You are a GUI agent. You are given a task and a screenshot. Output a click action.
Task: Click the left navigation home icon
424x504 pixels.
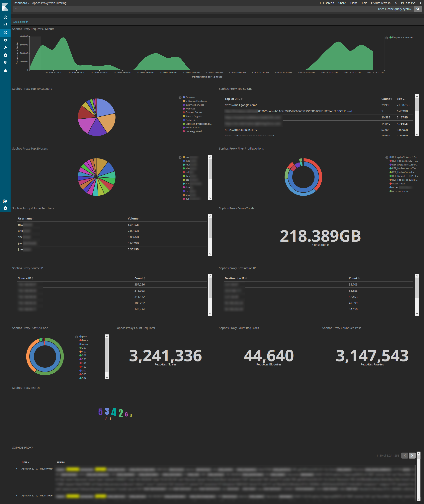[x=5, y=6]
